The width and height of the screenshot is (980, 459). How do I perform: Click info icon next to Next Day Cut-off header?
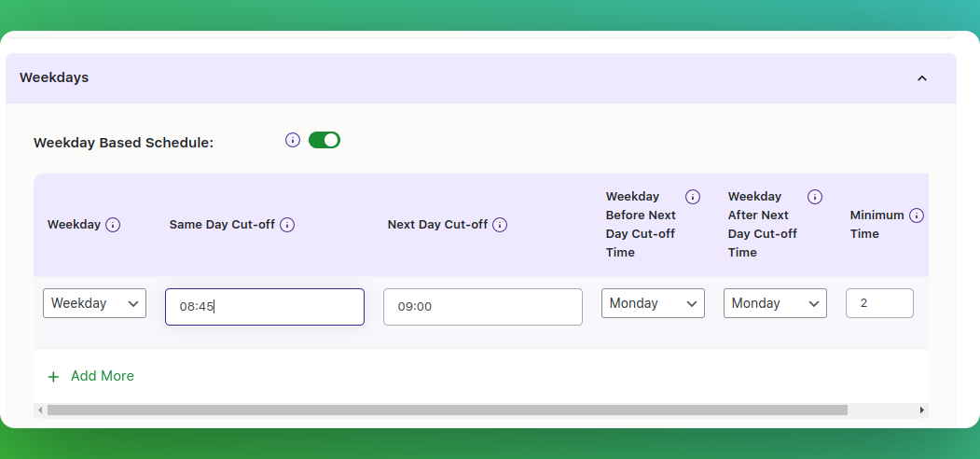pyautogui.click(x=500, y=225)
